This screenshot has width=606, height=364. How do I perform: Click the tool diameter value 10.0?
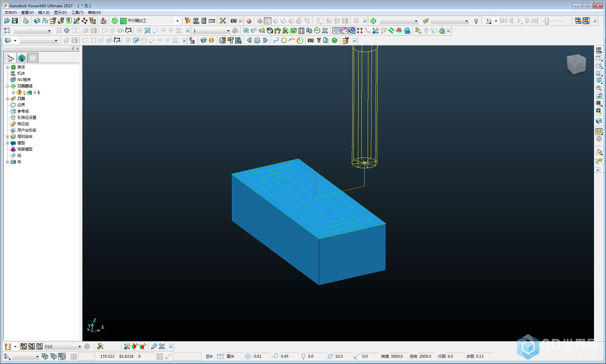(x=342, y=356)
